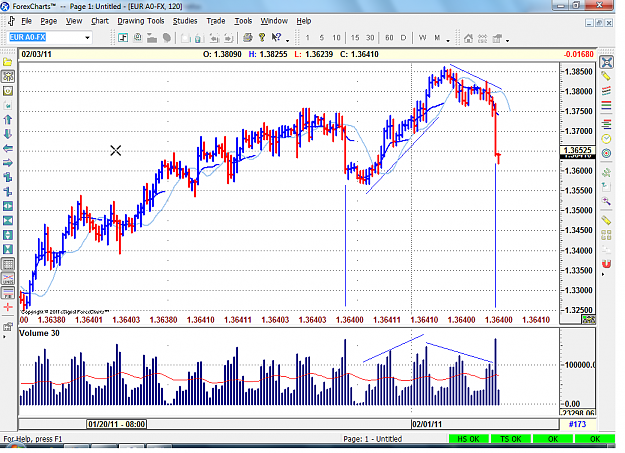Click the blue X icon atop right sidebar
Screen dimensions: 625x453
point(607,62)
